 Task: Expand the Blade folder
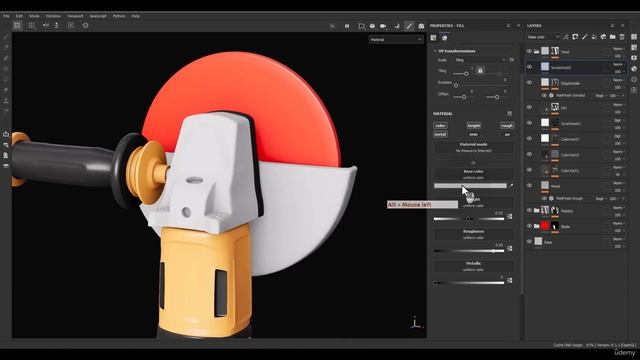537,226
